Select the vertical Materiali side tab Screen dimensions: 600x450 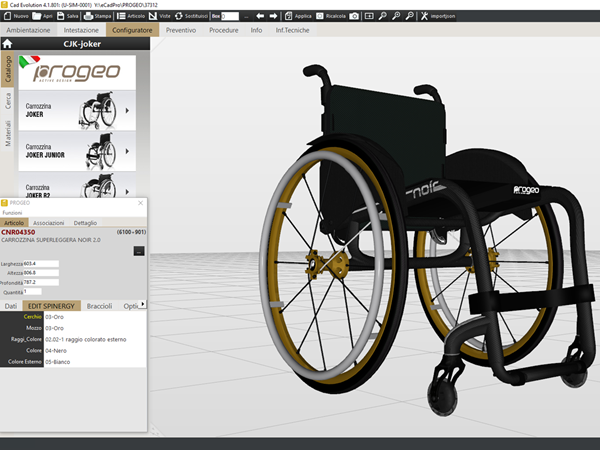pos(8,133)
